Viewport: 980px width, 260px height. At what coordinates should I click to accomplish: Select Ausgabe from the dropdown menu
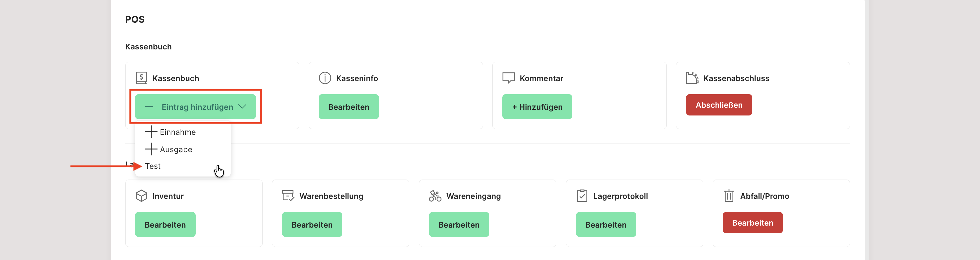(175, 149)
